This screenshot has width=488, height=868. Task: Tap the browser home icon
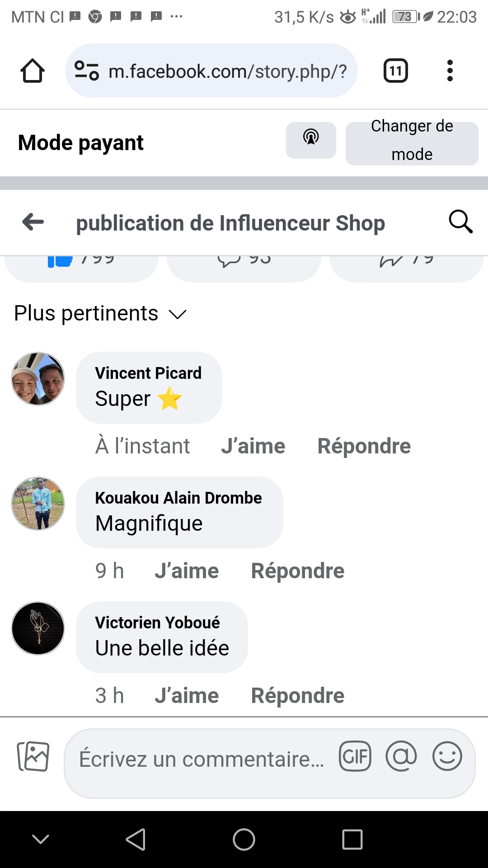click(x=33, y=71)
